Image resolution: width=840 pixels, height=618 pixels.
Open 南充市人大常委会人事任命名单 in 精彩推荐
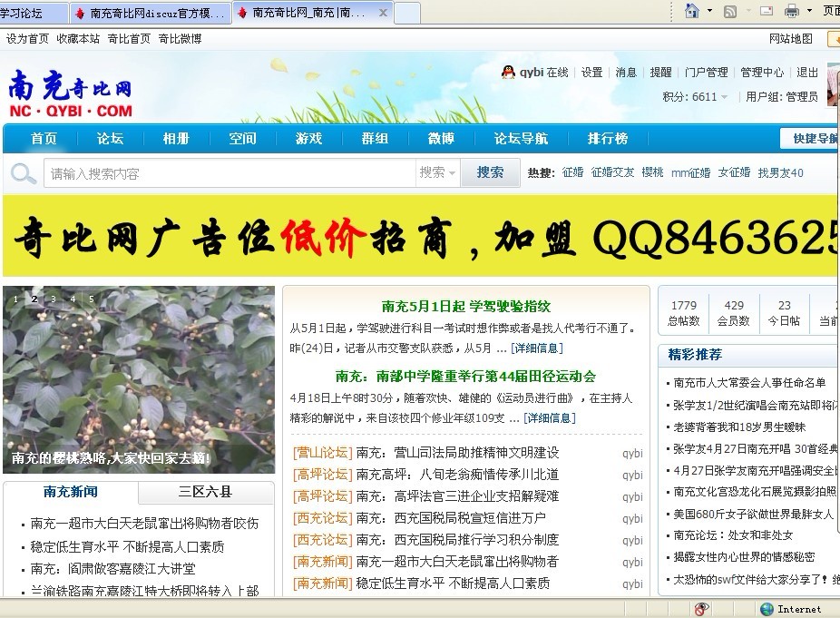coord(749,383)
